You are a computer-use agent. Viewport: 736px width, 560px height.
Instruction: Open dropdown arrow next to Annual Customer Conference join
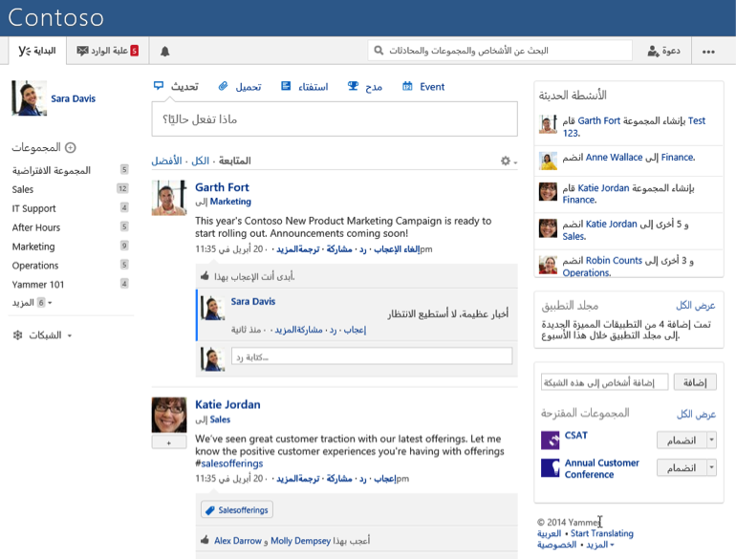711,467
